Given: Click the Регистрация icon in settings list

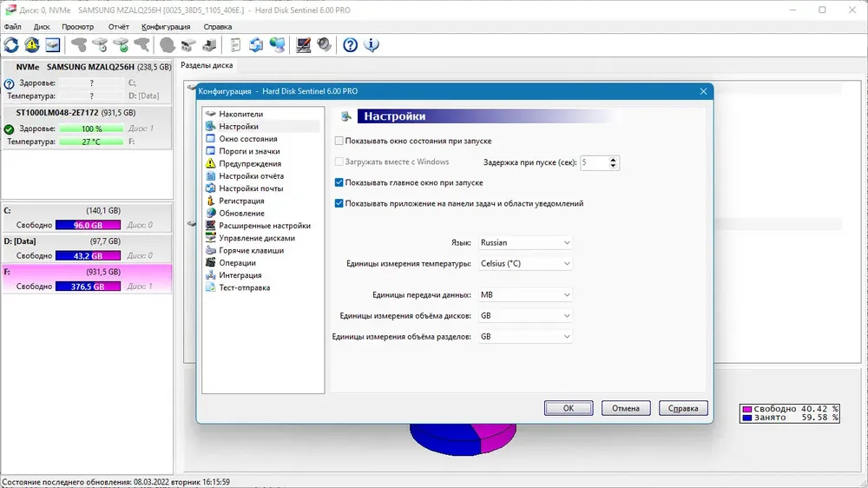Looking at the screenshot, I should click(x=210, y=201).
